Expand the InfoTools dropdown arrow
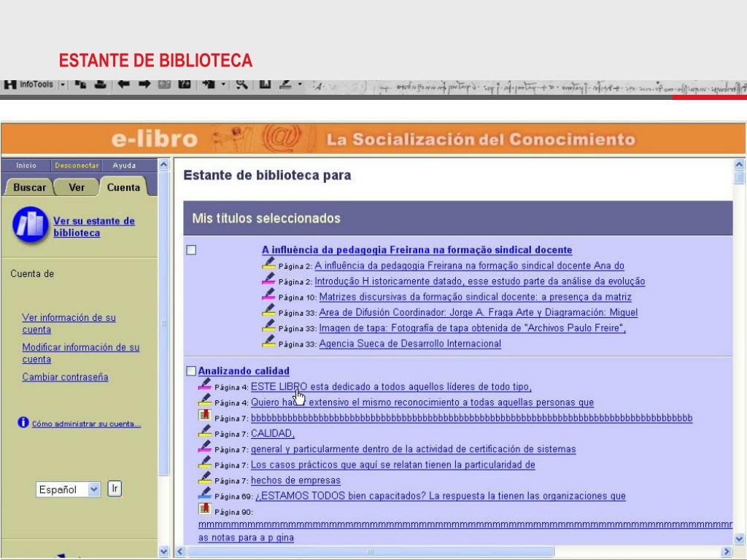The height and width of the screenshot is (560, 747). (63, 85)
